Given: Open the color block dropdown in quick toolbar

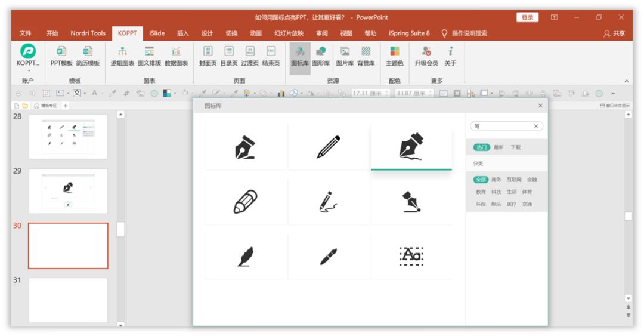Looking at the screenshot, I should point(175,93).
